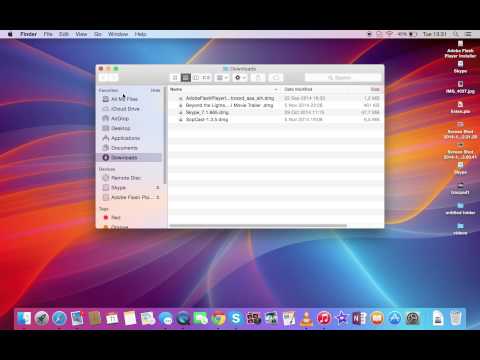Click the Wi-Fi status icon

tap(389, 34)
